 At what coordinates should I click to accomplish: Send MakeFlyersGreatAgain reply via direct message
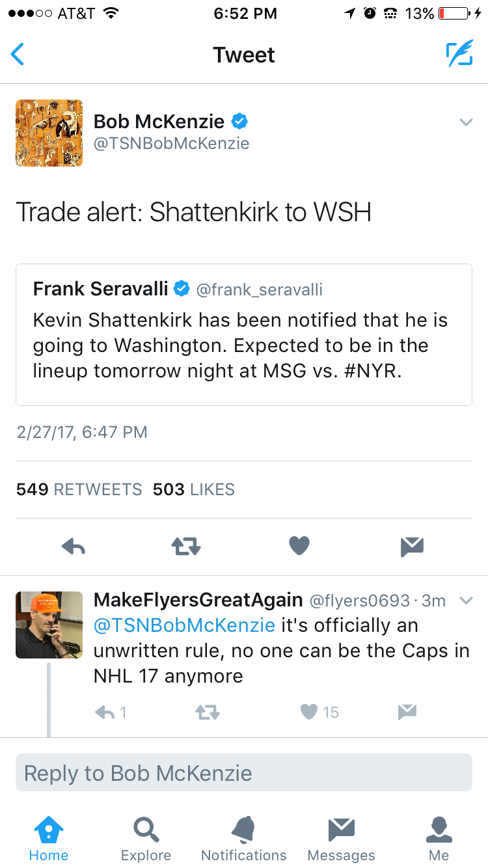407,712
